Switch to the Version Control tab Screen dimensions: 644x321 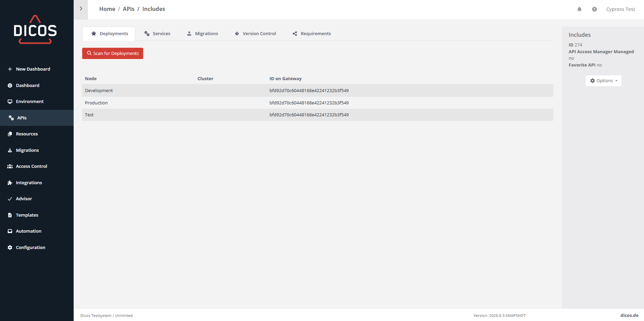[255, 33]
